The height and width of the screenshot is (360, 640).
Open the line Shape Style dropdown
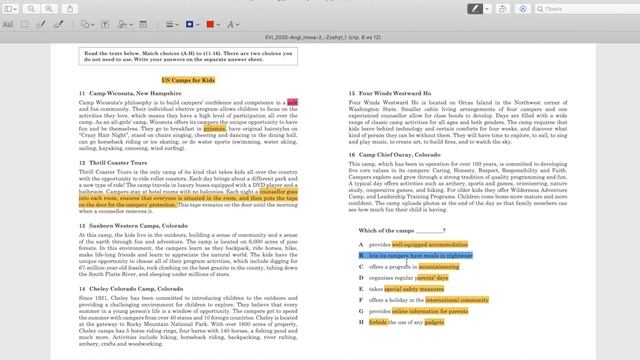pyautogui.click(x=172, y=24)
